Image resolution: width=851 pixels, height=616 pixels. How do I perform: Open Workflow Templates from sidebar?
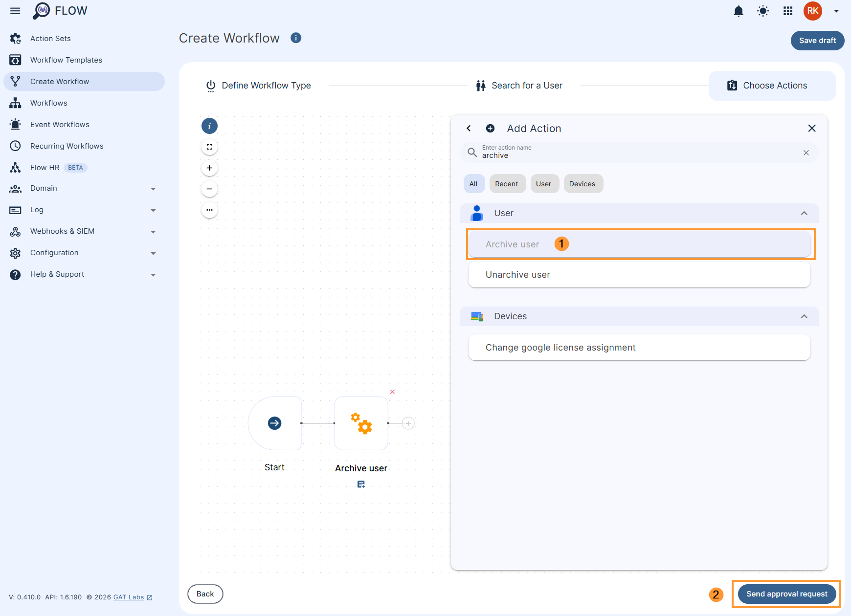[66, 60]
